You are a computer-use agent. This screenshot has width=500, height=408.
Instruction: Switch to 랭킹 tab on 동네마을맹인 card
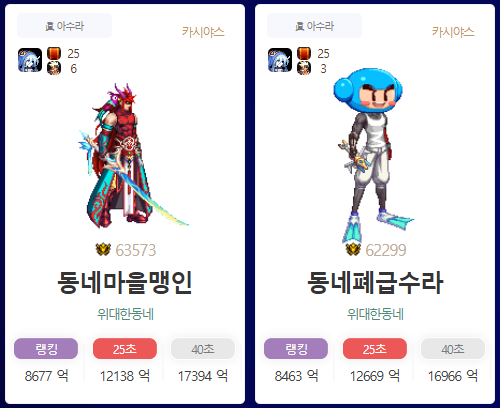(46, 349)
